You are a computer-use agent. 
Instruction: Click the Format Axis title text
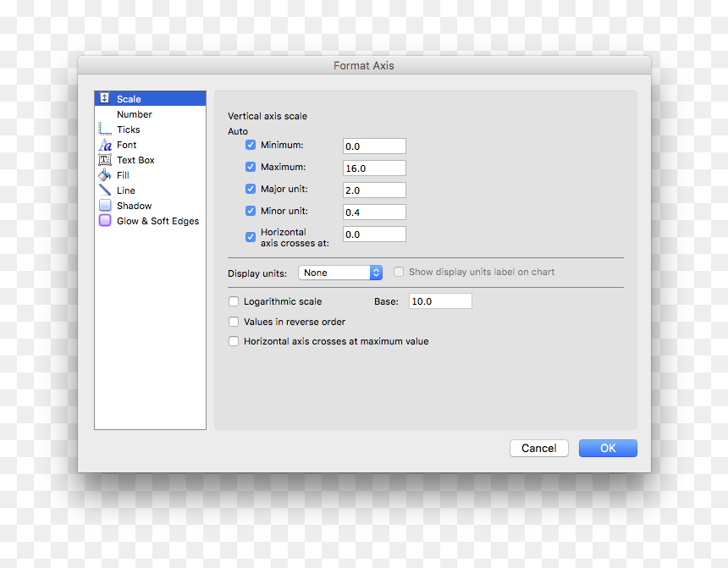[x=363, y=65]
